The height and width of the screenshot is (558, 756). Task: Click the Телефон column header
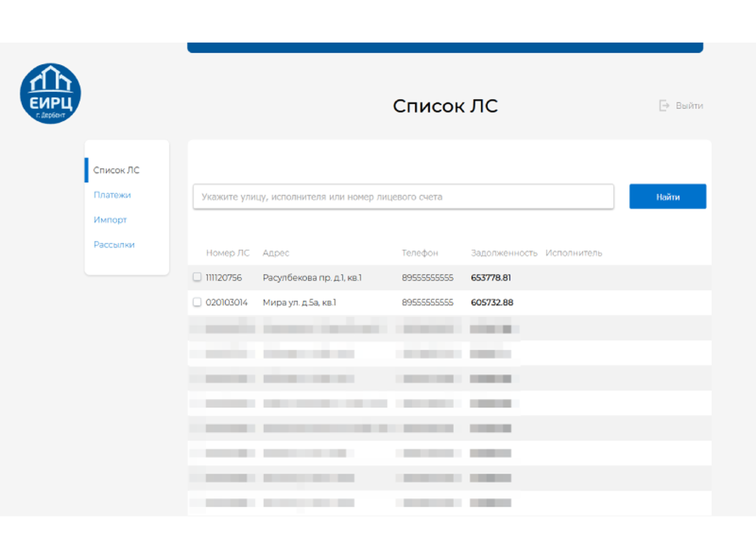(x=420, y=253)
